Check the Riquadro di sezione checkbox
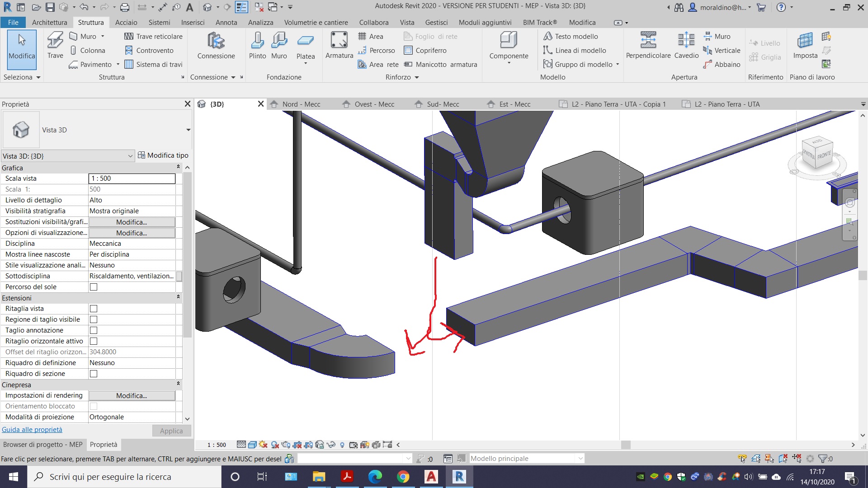Image resolution: width=868 pixels, height=488 pixels. pyautogui.click(x=94, y=374)
